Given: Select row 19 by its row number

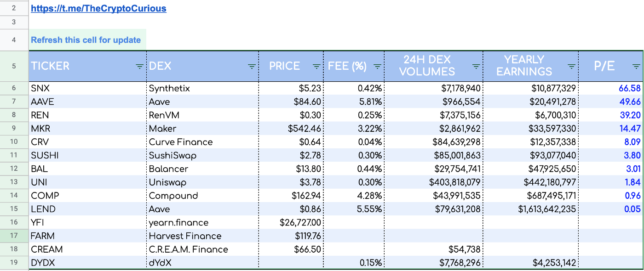Looking at the screenshot, I should 14,263.
